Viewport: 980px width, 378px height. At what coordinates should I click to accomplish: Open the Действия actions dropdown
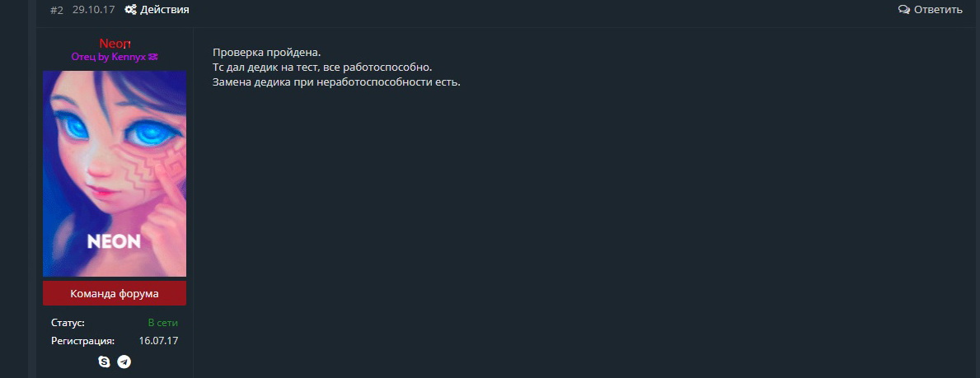point(157,9)
